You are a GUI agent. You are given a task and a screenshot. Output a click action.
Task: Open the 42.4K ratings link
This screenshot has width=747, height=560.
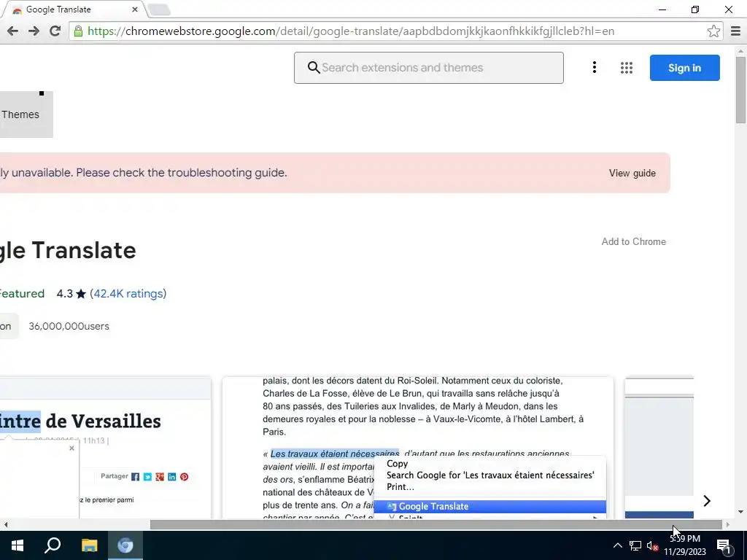[x=130, y=293]
